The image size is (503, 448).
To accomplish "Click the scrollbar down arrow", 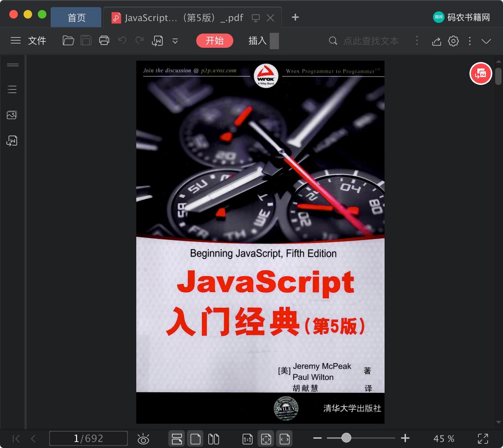I will coord(498,422).
